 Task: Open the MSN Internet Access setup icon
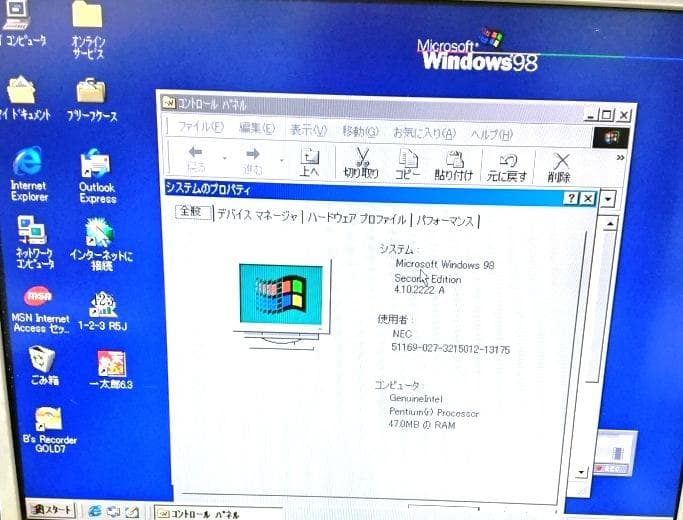[x=39, y=309]
